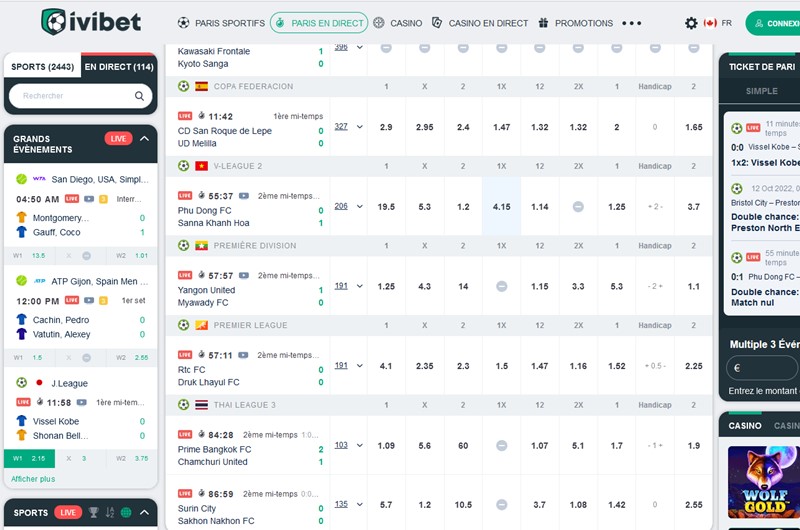Expand markets for CD San Roque match

coord(360,127)
